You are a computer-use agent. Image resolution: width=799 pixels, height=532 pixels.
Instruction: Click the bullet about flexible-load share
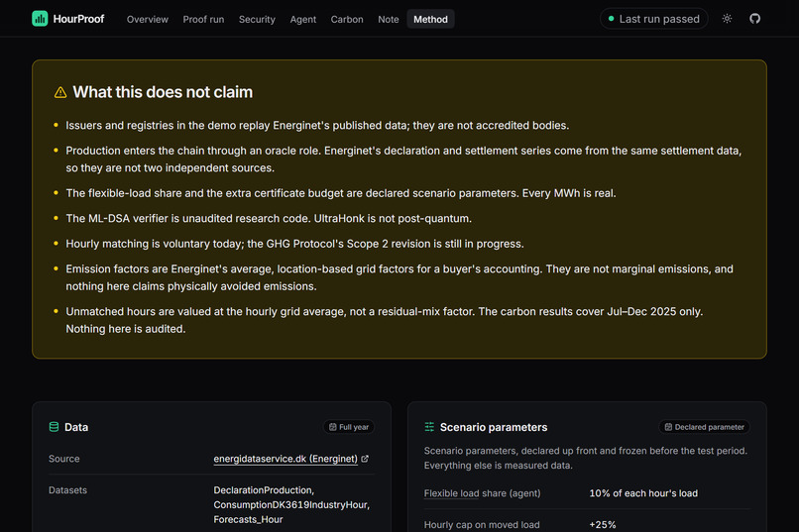click(341, 193)
